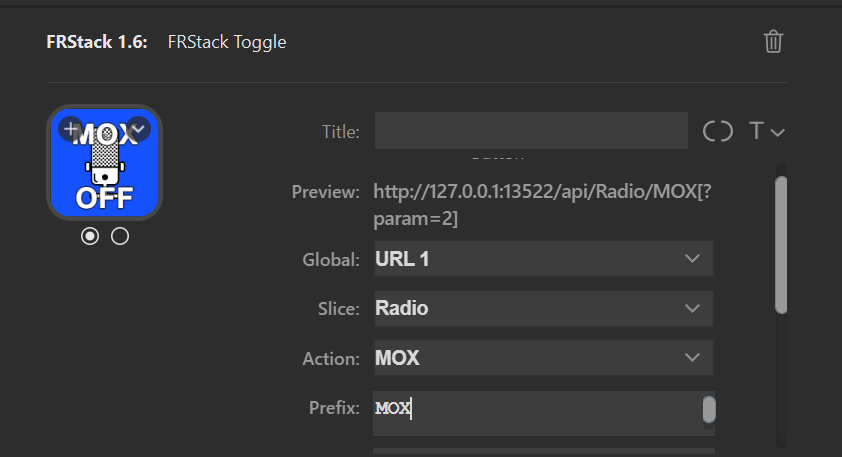Click the FRStack Toggle action name
Screen dimensions: 842x457
pyautogui.click(x=227, y=42)
